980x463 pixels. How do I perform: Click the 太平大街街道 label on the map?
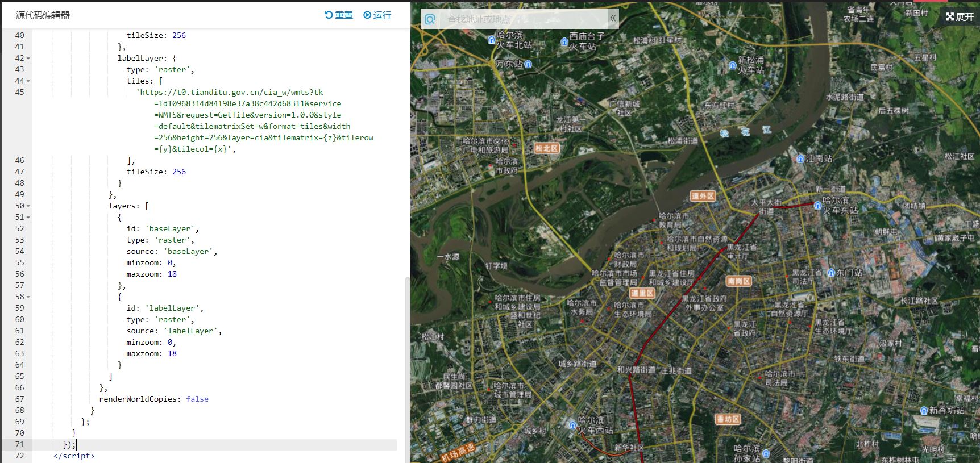click(x=766, y=207)
